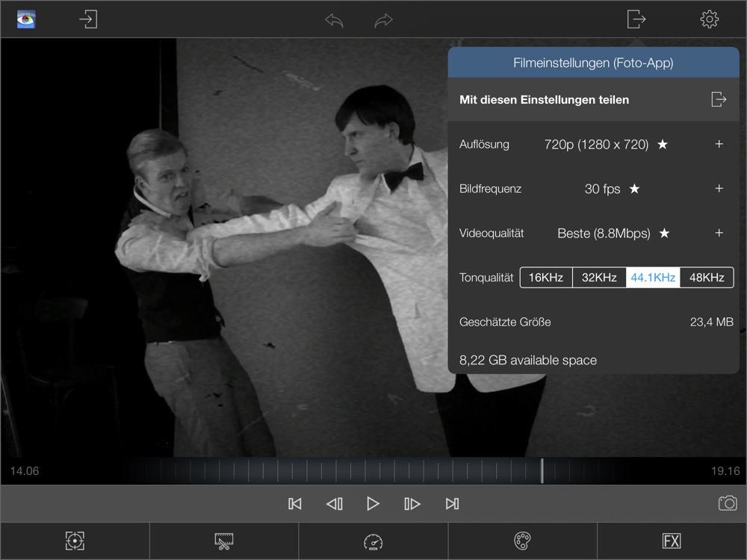This screenshot has width=747, height=560.
Task: Open the import video icon
Action: pos(88,19)
